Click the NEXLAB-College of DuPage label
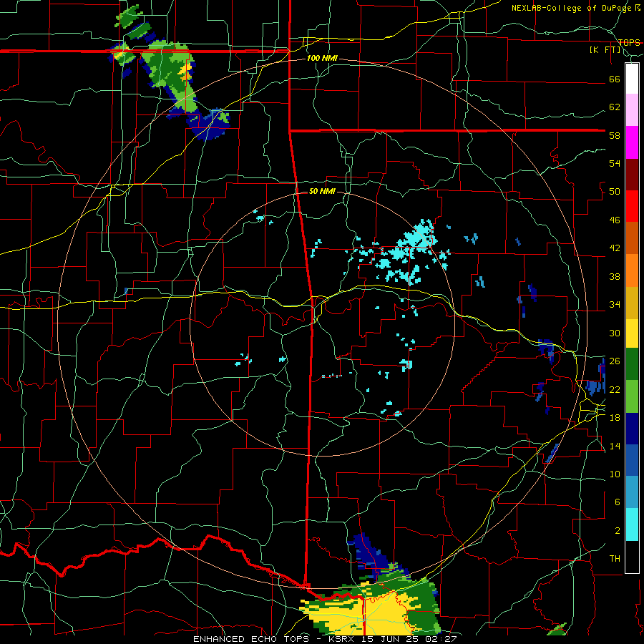Screen dimensions: 644x644 pyautogui.click(x=572, y=8)
